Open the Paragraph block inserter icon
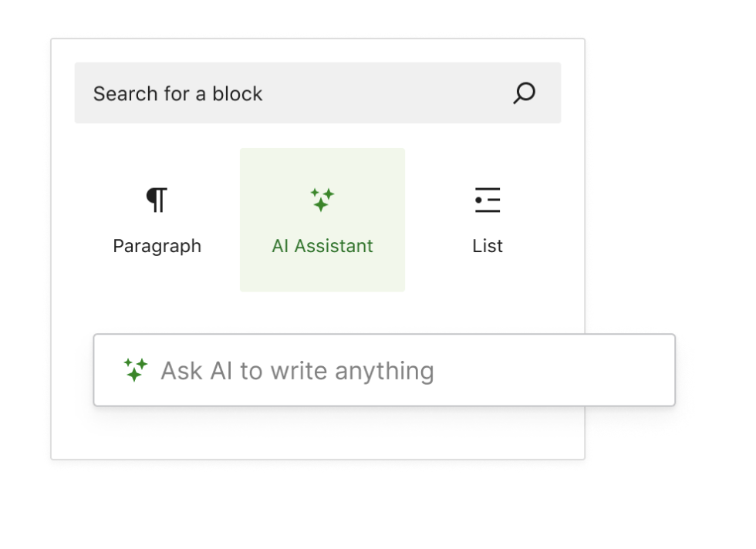This screenshot has width=756, height=549. click(x=157, y=200)
